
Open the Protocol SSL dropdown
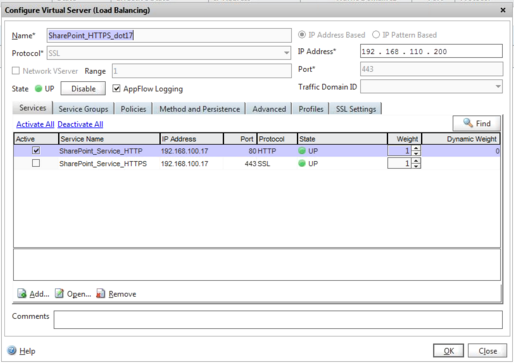click(286, 53)
